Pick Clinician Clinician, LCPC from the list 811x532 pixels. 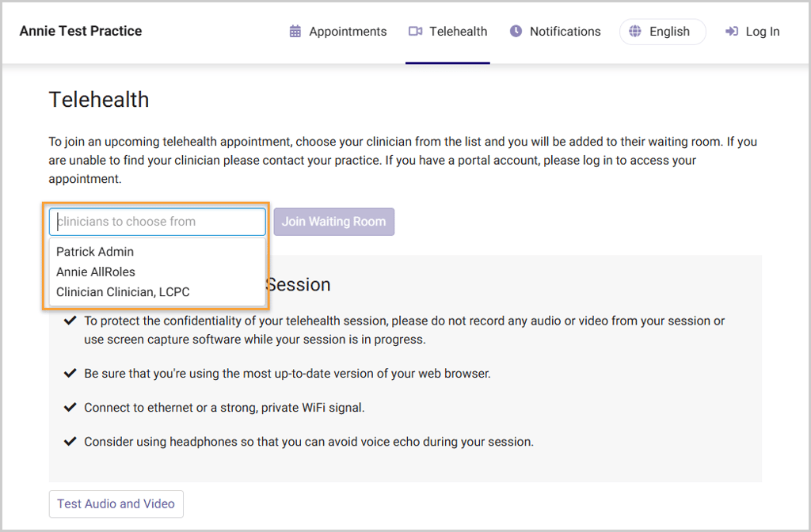point(123,292)
